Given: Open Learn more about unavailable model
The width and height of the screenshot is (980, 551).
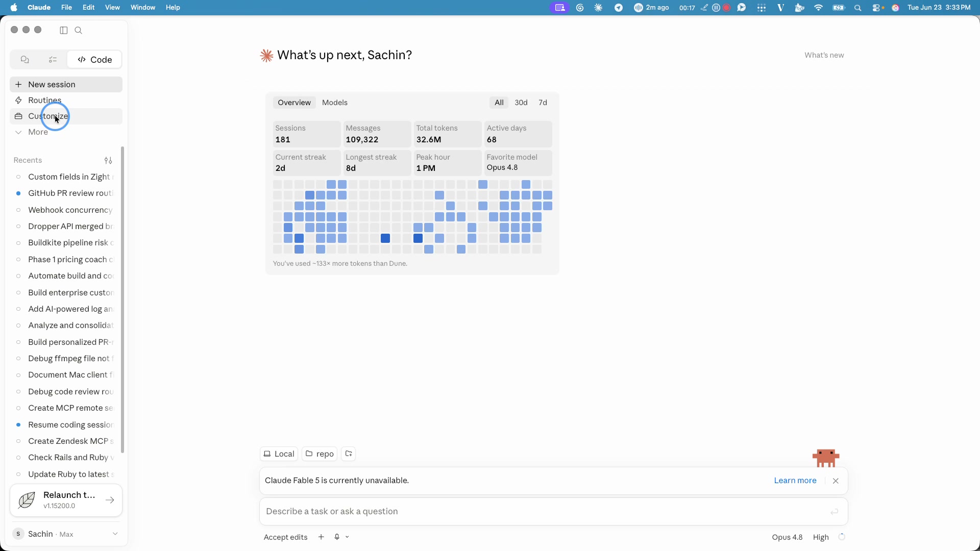Looking at the screenshot, I should coord(795,481).
